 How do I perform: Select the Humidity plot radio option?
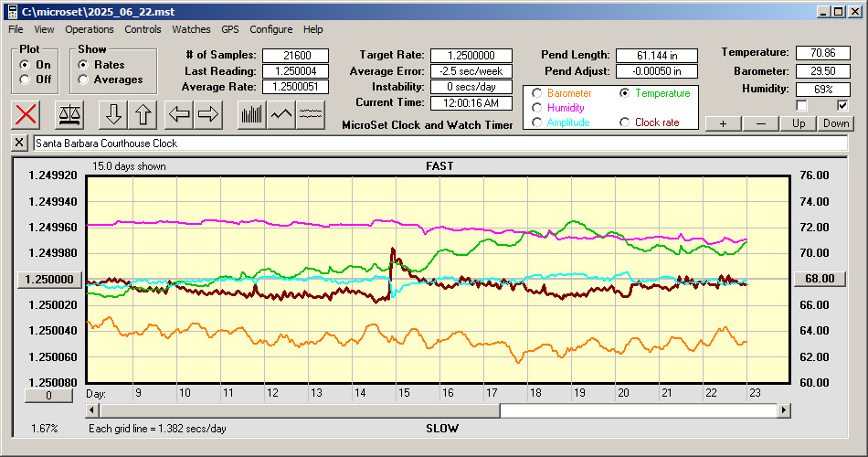(536, 108)
